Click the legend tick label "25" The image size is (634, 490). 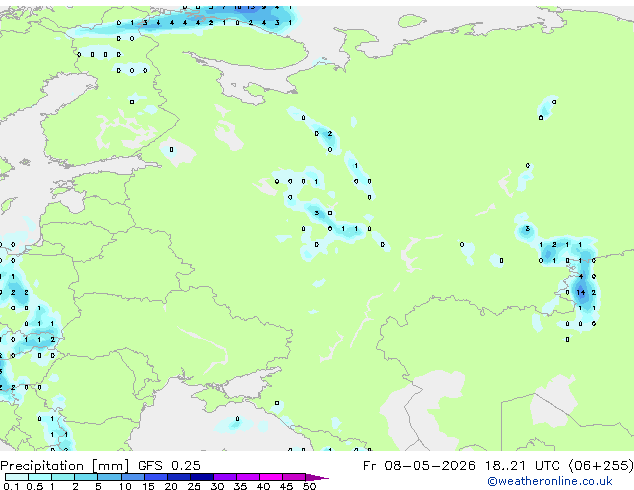194,486
